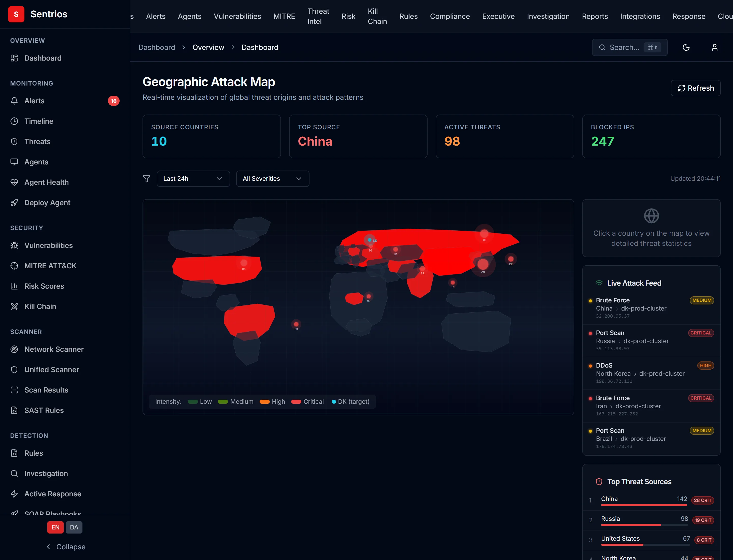Collapse the sidebar
This screenshot has width=733, height=560.
point(66,547)
